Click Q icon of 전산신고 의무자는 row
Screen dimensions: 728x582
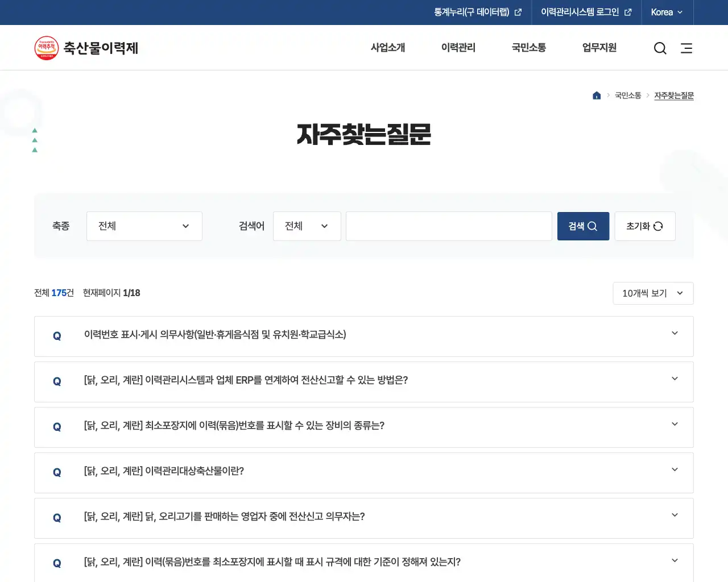tap(57, 518)
